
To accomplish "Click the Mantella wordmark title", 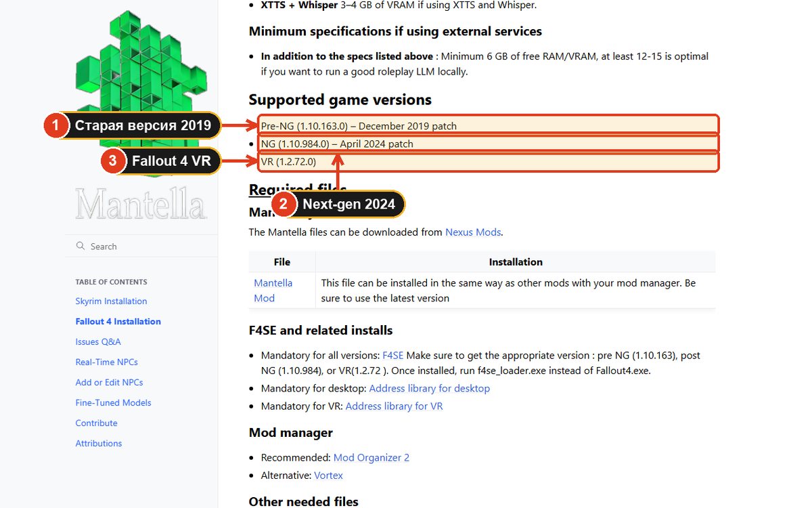I will pyautogui.click(x=141, y=203).
